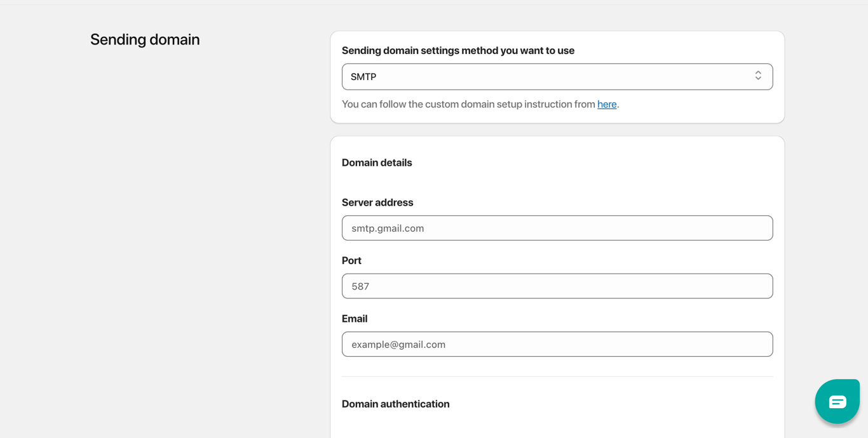Click the "smtp.gmail.com" placeholder text
This screenshot has width=868, height=438.
[x=388, y=229]
